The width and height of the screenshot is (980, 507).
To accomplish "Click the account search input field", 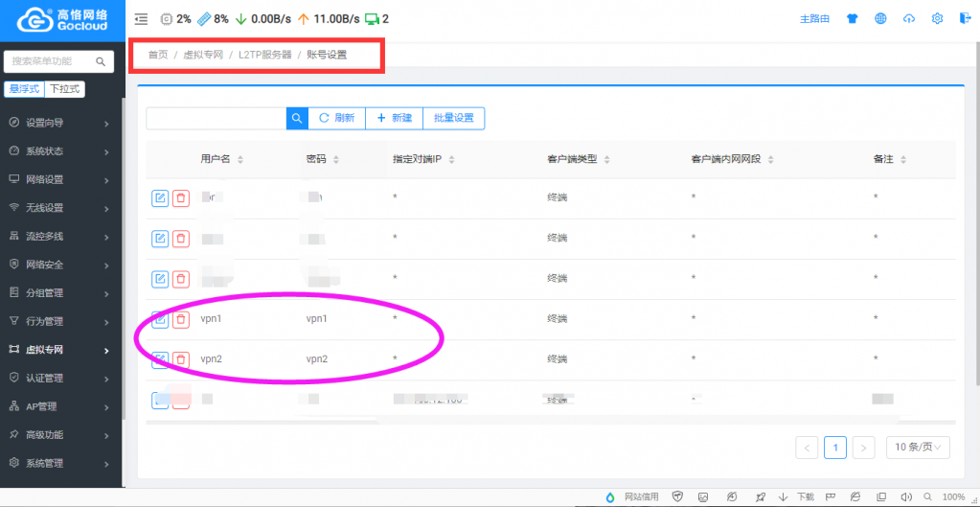I will click(216, 118).
